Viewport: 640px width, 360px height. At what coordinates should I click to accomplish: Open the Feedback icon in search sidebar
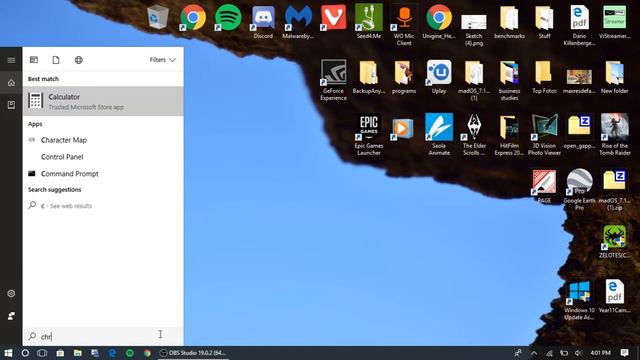(x=11, y=316)
